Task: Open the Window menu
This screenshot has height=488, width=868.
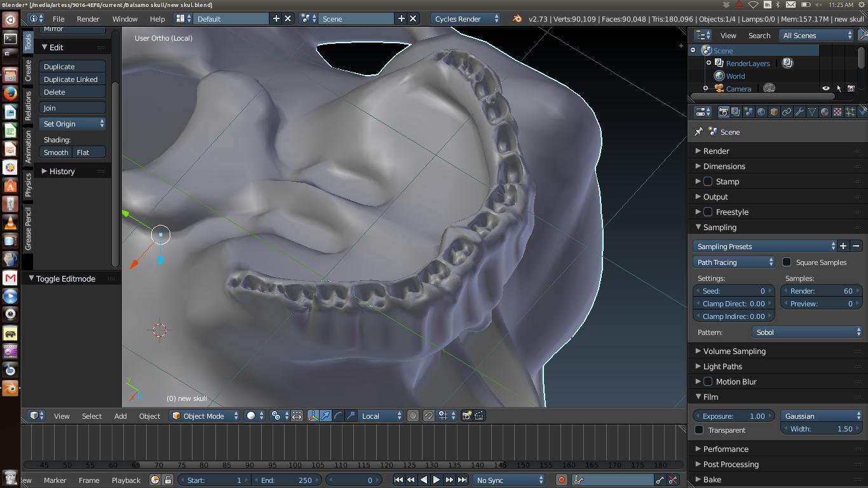Action: tap(125, 18)
